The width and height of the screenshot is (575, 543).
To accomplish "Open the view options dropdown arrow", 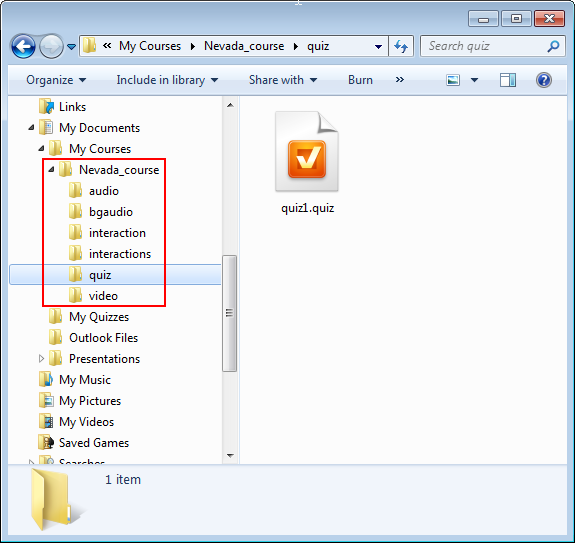I will pyautogui.click(x=474, y=80).
